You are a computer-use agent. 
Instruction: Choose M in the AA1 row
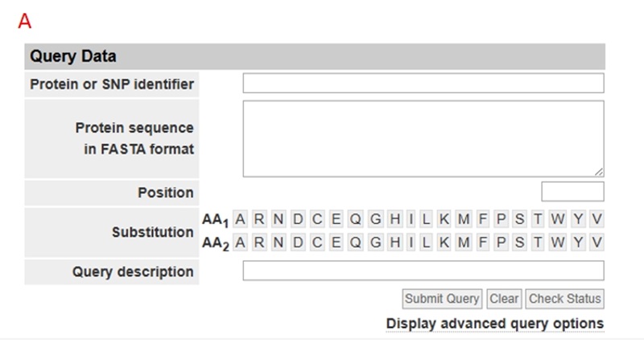pyautogui.click(x=464, y=219)
